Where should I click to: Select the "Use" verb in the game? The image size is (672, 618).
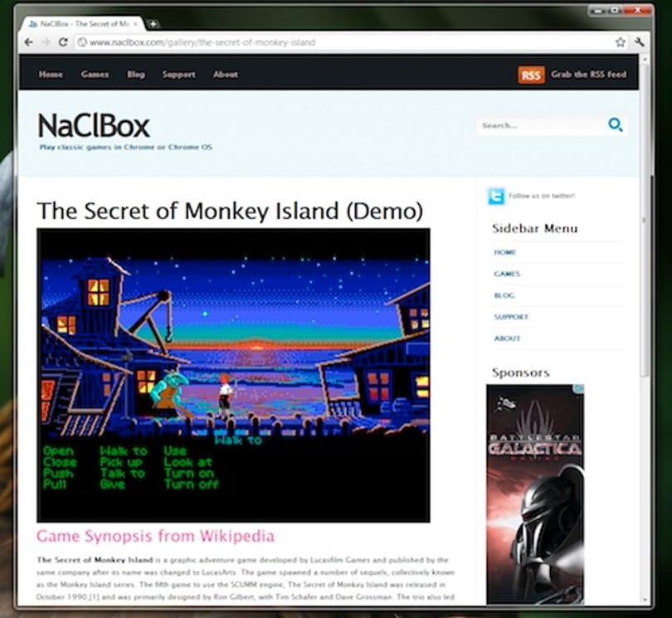pos(175,451)
